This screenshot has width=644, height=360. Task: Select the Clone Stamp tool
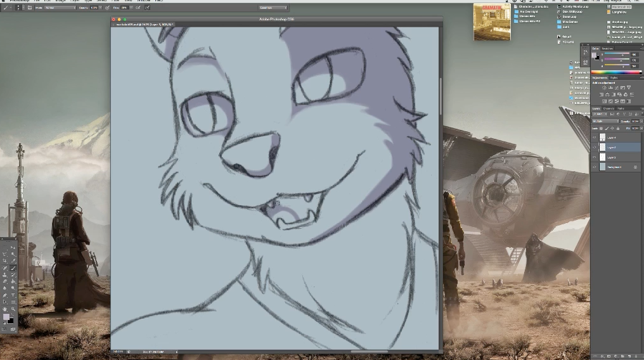[4, 274]
